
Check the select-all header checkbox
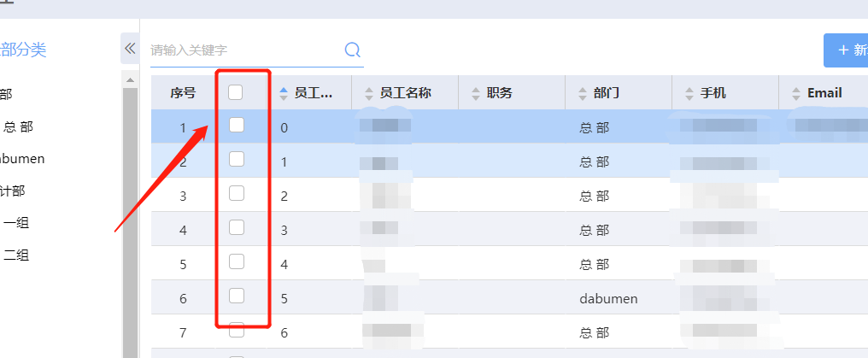[236, 92]
